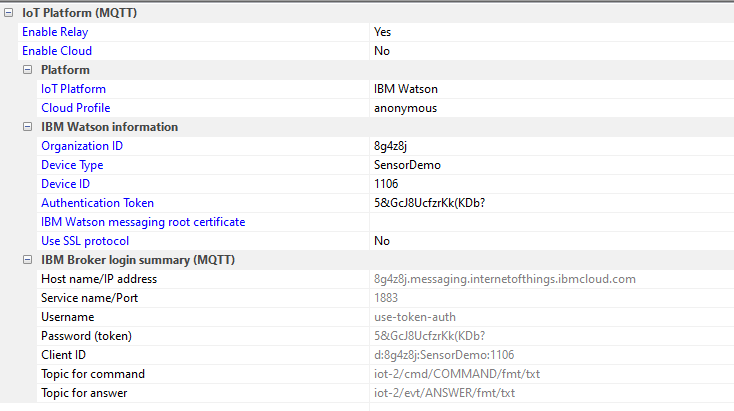Image resolution: width=734 pixels, height=411 pixels.
Task: Select the Authentication Token label
Action: 97,203
